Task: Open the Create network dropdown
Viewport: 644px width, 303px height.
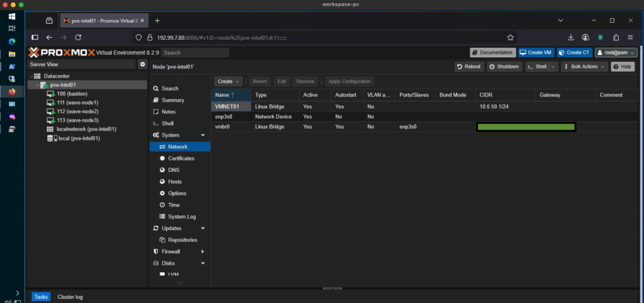Action: tap(228, 81)
